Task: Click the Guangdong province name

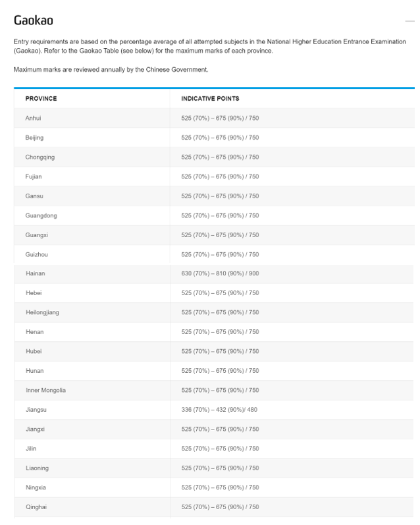Action: (x=41, y=215)
